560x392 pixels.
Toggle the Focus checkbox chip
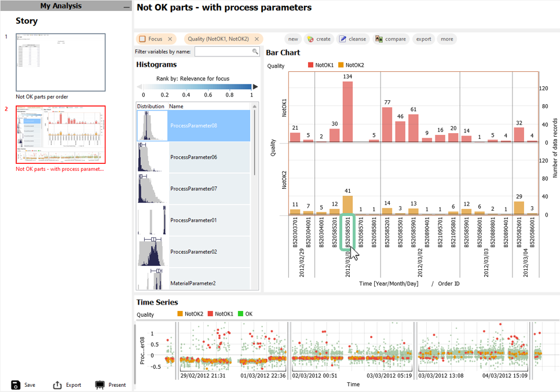(x=142, y=39)
